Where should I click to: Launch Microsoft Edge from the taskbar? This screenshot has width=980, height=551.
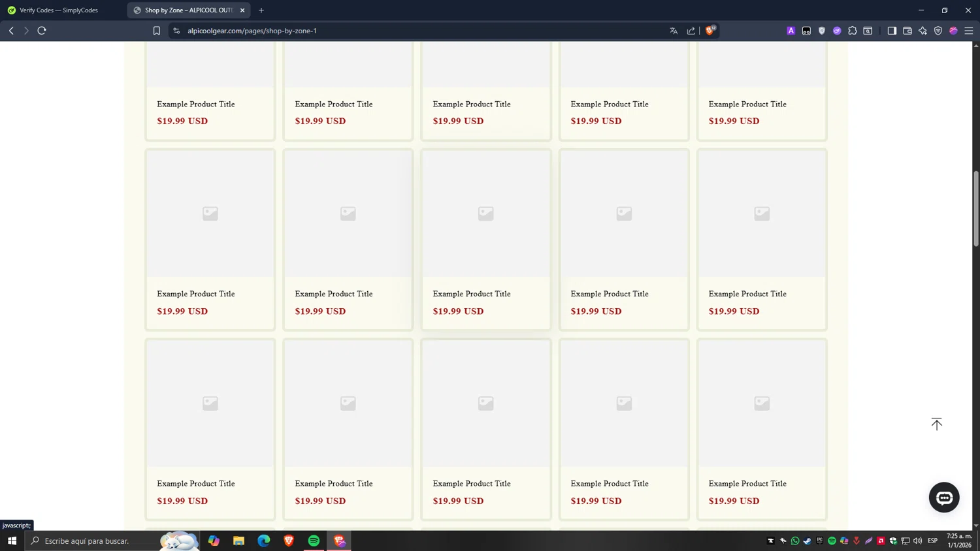[x=264, y=541]
